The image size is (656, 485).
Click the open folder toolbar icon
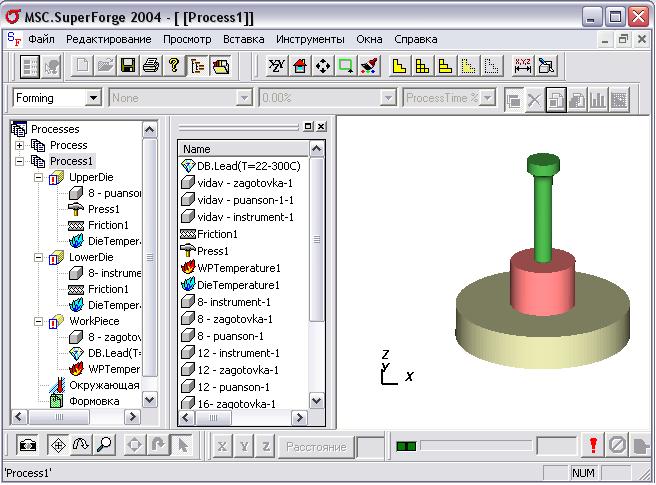coord(105,66)
